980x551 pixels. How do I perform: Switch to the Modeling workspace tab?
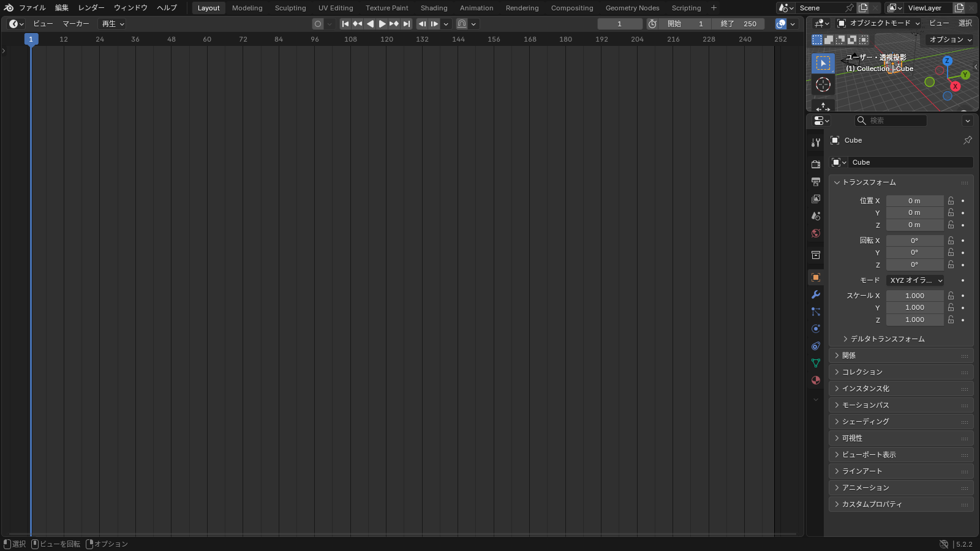(x=247, y=8)
